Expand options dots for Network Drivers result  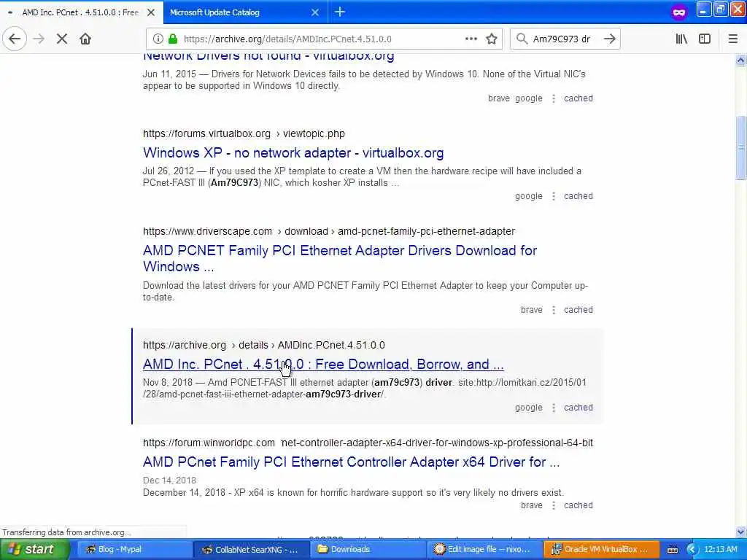tap(553, 98)
